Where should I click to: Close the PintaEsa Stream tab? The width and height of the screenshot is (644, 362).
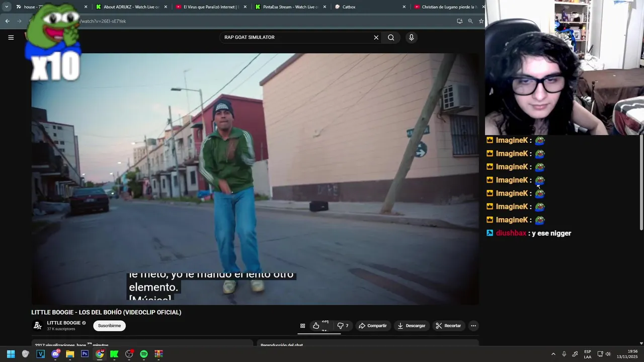pos(325,7)
